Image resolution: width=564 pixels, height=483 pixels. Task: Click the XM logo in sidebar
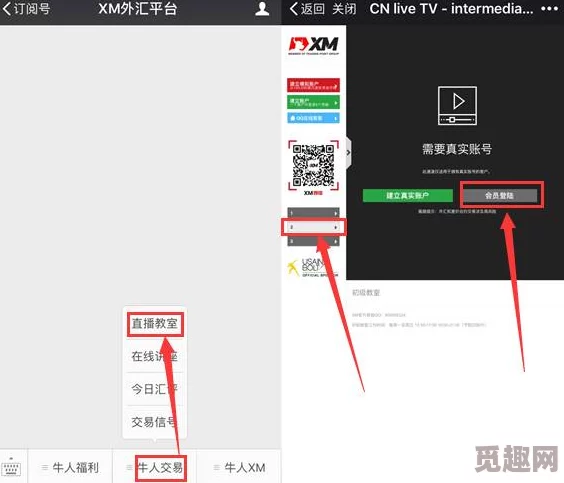[x=313, y=46]
